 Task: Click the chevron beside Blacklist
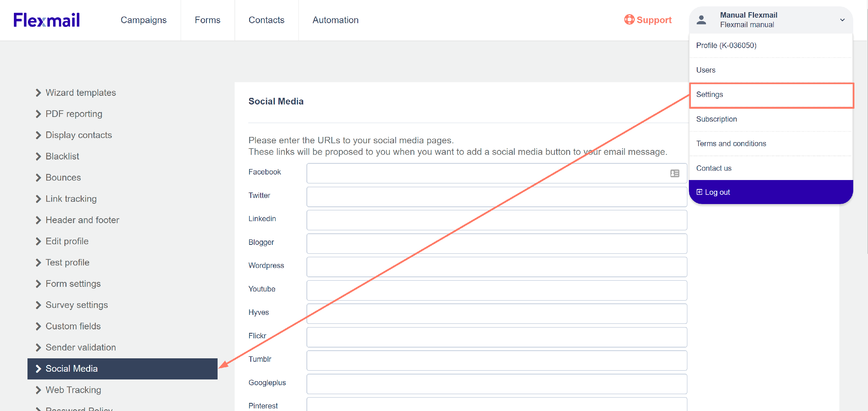tap(38, 157)
